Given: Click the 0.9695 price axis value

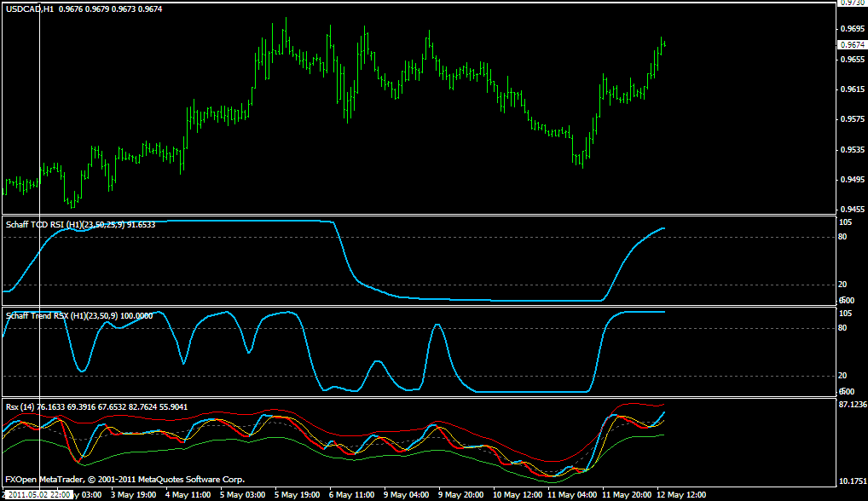Looking at the screenshot, I should pos(853,28).
